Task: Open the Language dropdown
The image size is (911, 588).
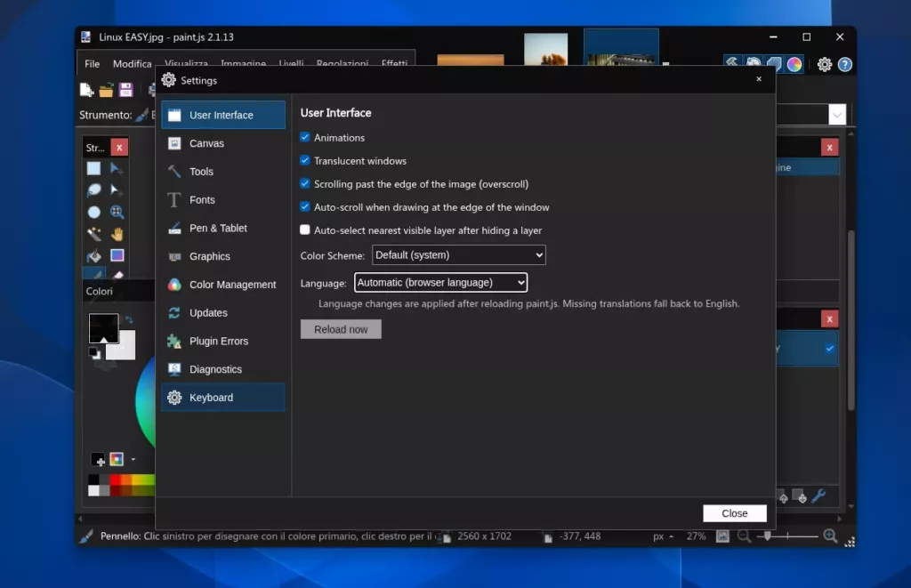Action: point(441,282)
